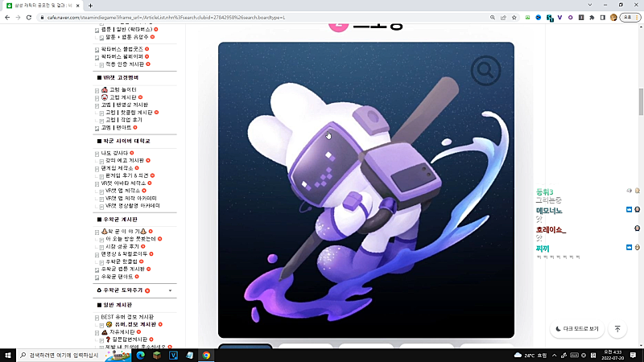This screenshot has width=644, height=362.
Task: Open the Chrome profile avatar
Action: click(x=613, y=18)
